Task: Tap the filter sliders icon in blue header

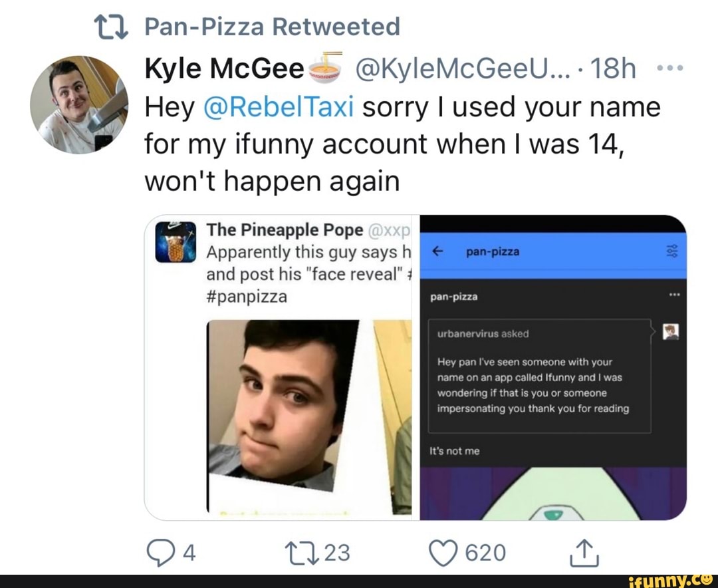Action: pyautogui.click(x=672, y=251)
